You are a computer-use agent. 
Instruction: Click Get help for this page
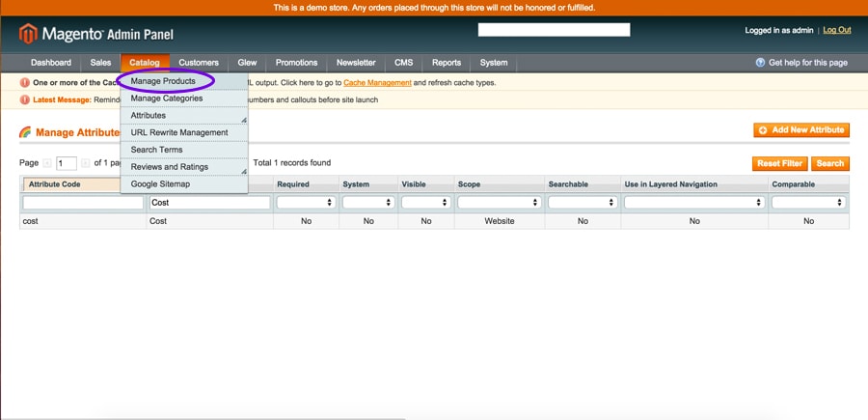pos(808,63)
